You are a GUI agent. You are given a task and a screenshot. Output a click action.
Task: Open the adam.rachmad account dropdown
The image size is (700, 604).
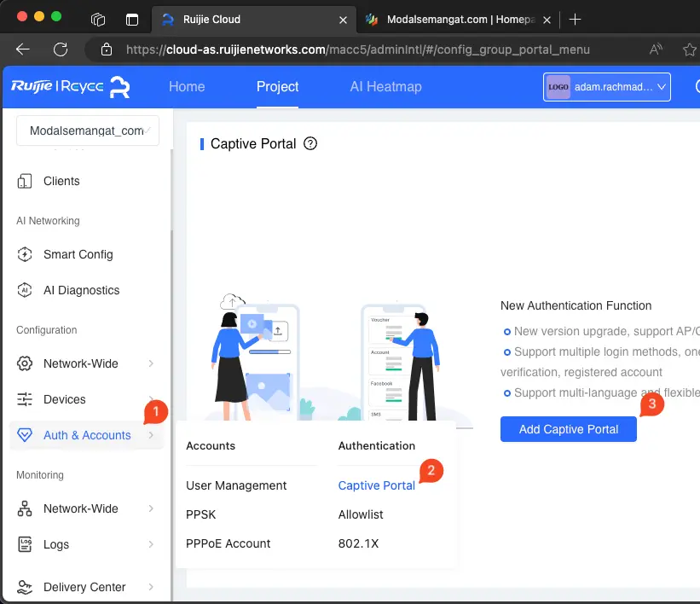(607, 87)
